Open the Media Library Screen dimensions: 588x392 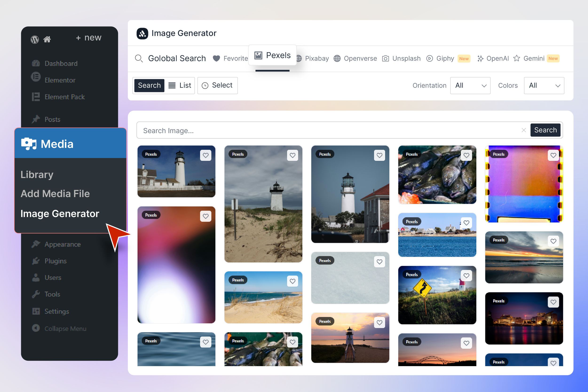click(37, 174)
